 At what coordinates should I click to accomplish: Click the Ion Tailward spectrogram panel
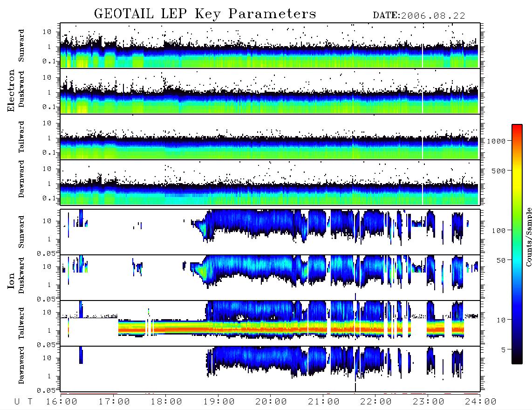coord(270,323)
